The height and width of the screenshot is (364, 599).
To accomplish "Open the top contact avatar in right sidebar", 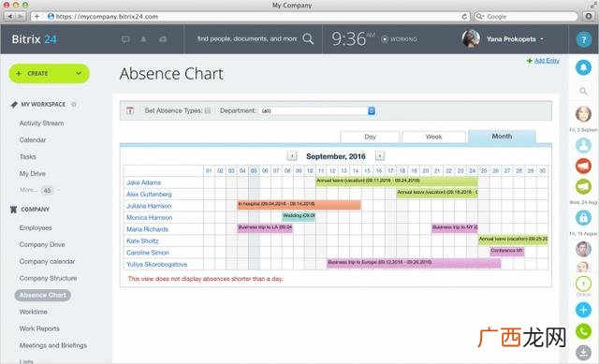I will [583, 114].
